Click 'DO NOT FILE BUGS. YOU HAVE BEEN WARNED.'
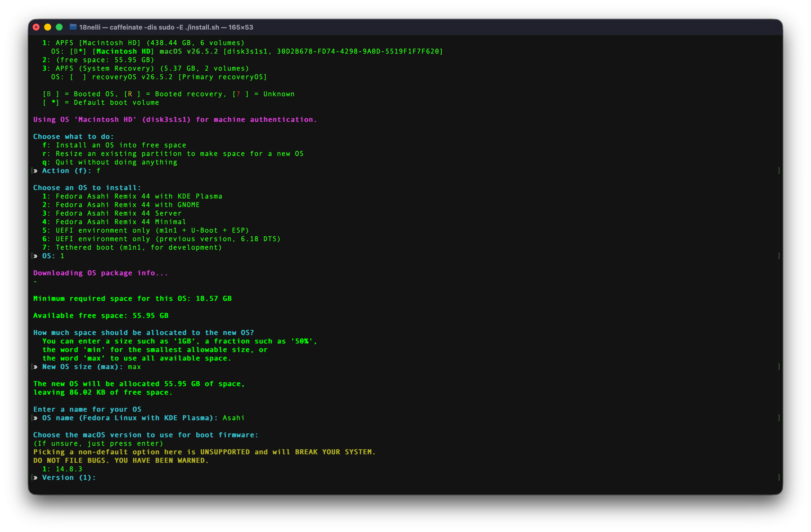 (121, 461)
